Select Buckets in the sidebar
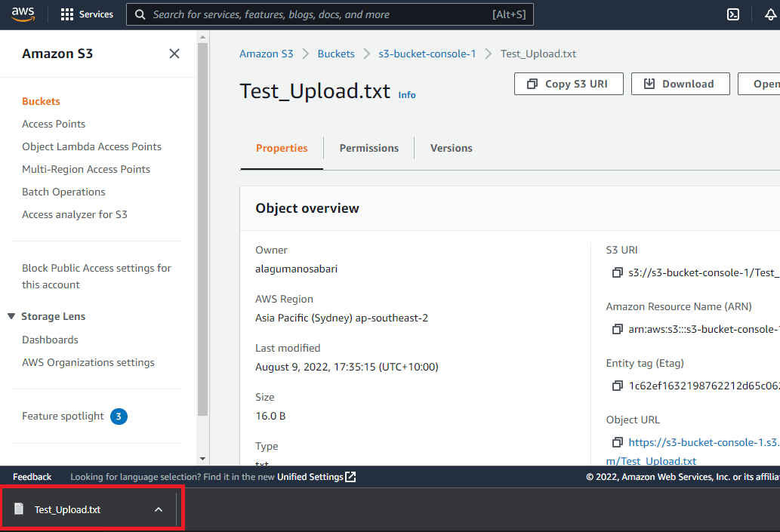Viewport: 780px width, 532px height. pos(41,101)
